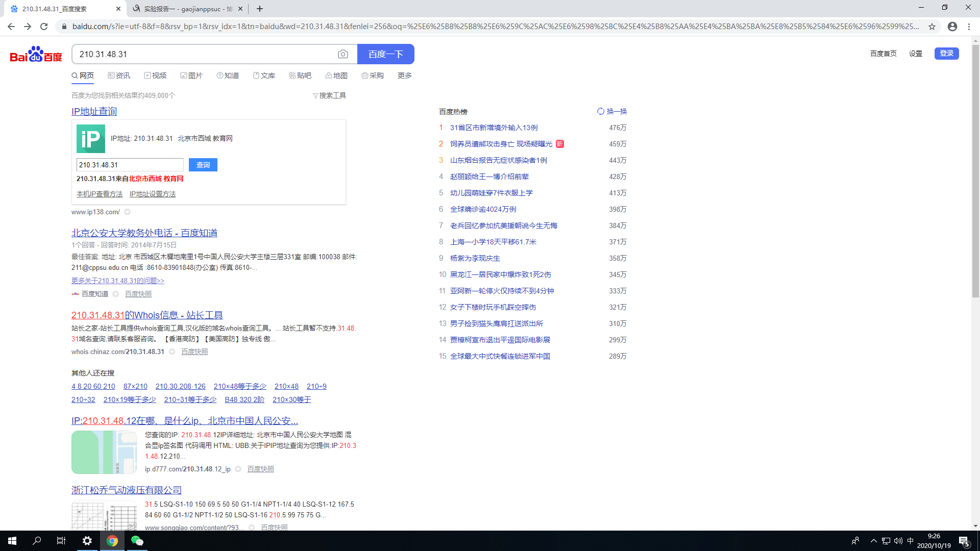Click the camera image search icon
Screen dimensions: 980x551
click(343, 54)
